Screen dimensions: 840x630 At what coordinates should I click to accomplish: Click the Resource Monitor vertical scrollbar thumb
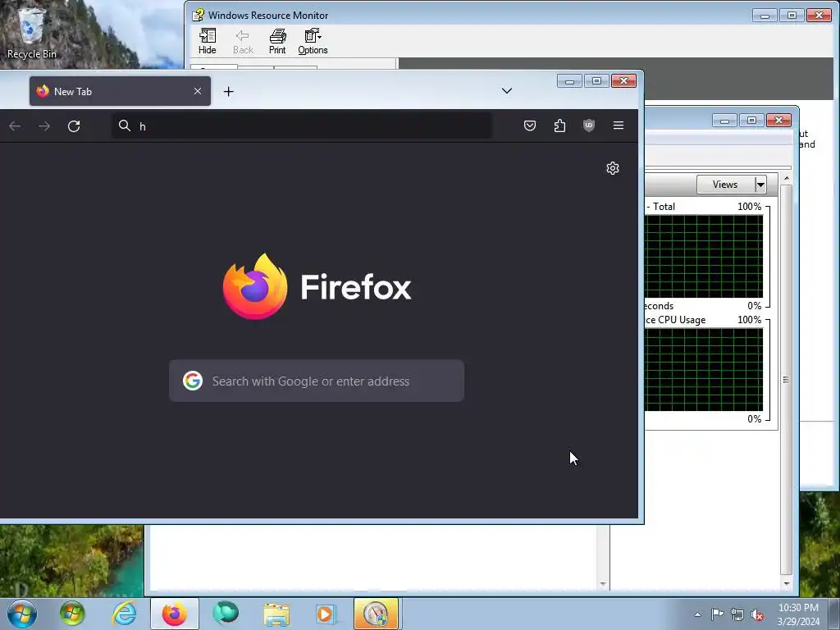(x=786, y=379)
